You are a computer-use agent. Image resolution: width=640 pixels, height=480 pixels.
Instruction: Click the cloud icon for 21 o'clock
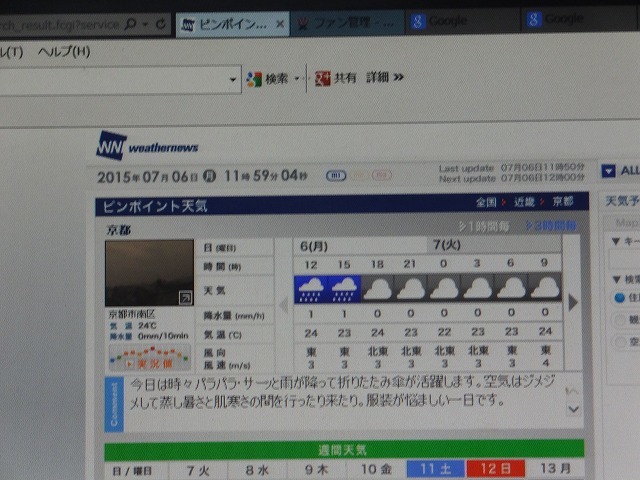(x=411, y=288)
